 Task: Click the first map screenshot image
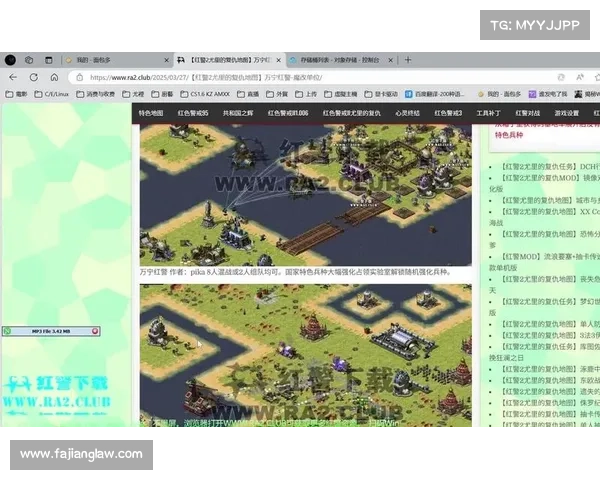305,195
